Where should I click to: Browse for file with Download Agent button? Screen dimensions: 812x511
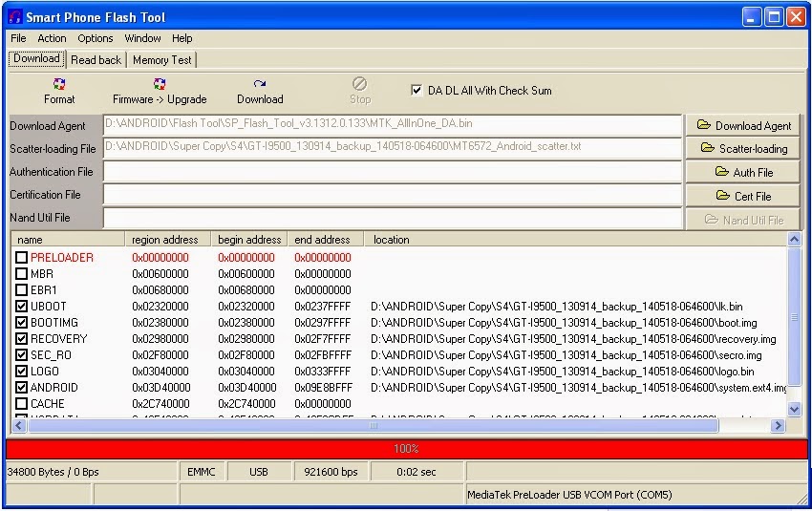tap(742, 125)
